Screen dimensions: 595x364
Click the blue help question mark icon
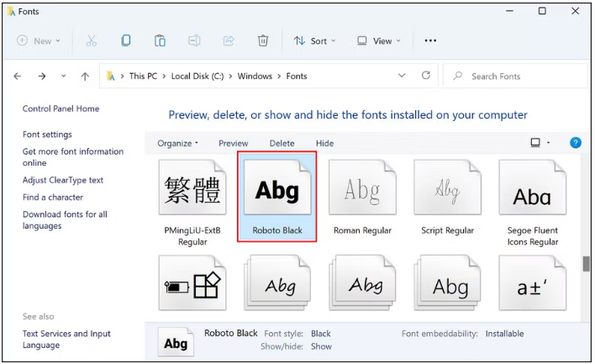point(576,143)
